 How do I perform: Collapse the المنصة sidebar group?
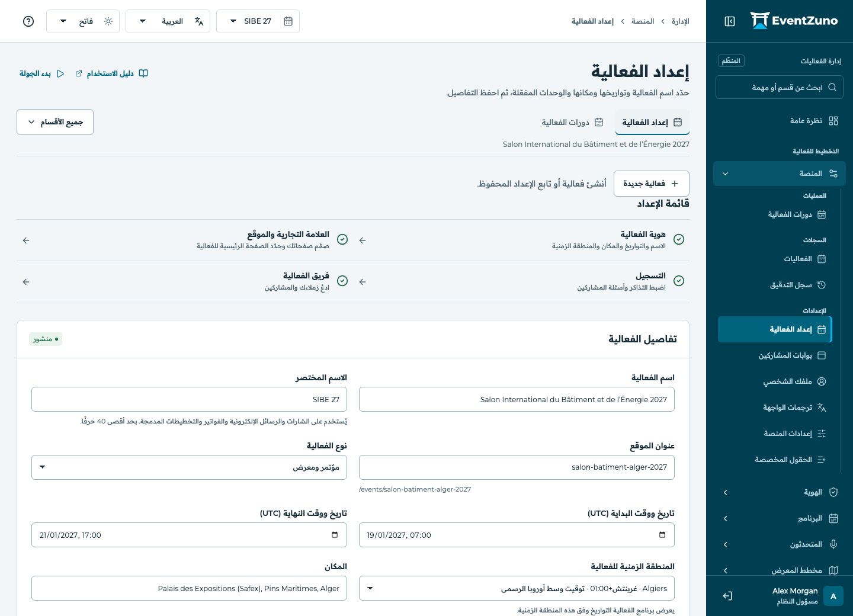780,174
